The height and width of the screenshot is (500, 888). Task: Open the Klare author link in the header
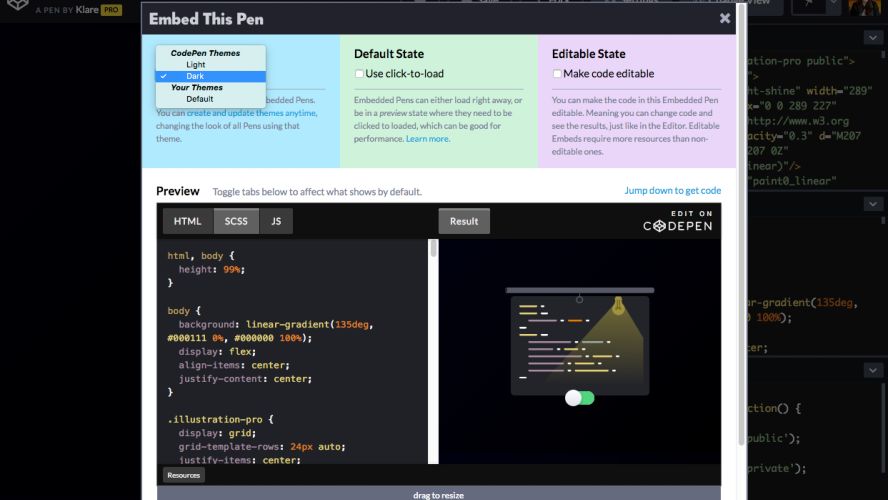pos(87,10)
